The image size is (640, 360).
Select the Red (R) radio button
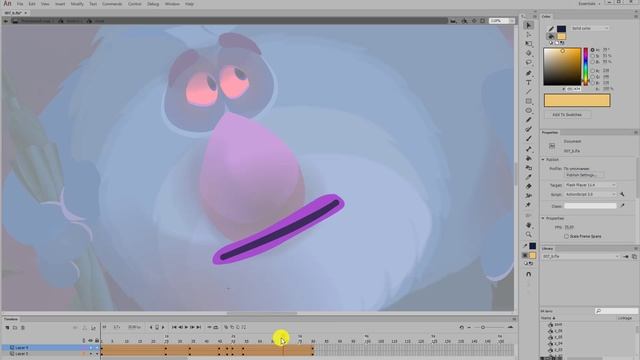coord(592,71)
